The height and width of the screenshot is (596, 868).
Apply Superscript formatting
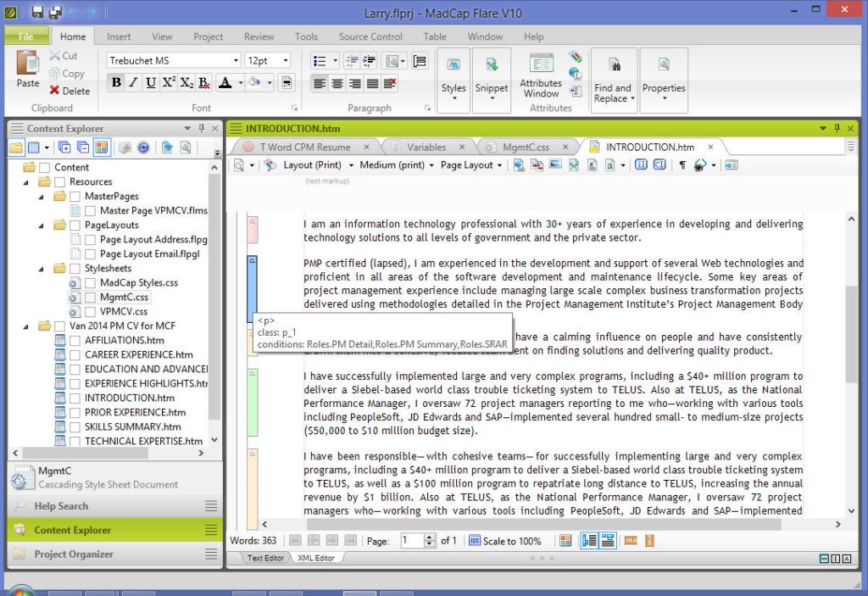(x=169, y=82)
